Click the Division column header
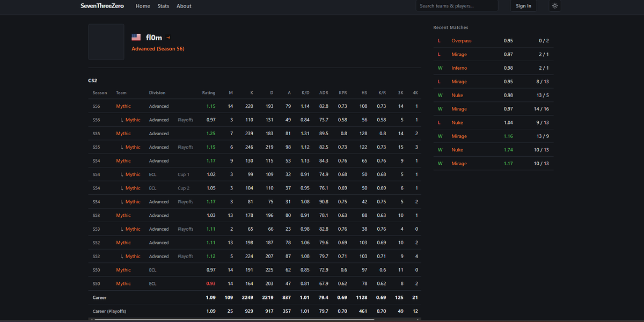 point(157,93)
